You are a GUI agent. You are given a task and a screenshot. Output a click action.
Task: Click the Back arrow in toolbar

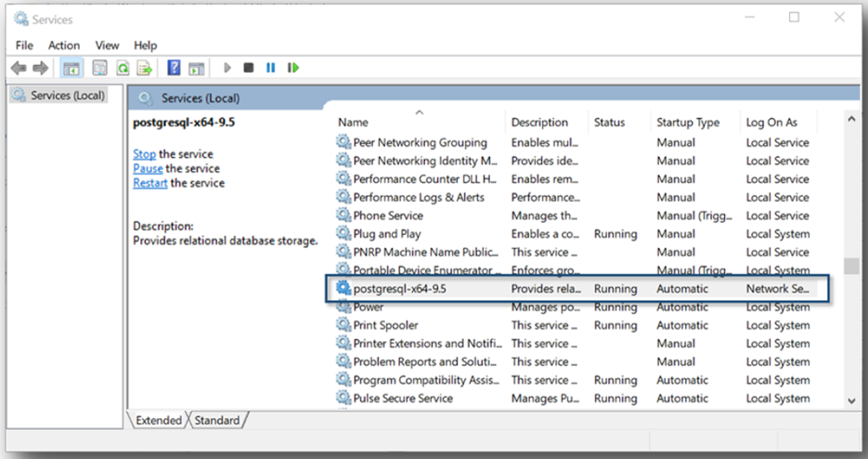click(19, 68)
